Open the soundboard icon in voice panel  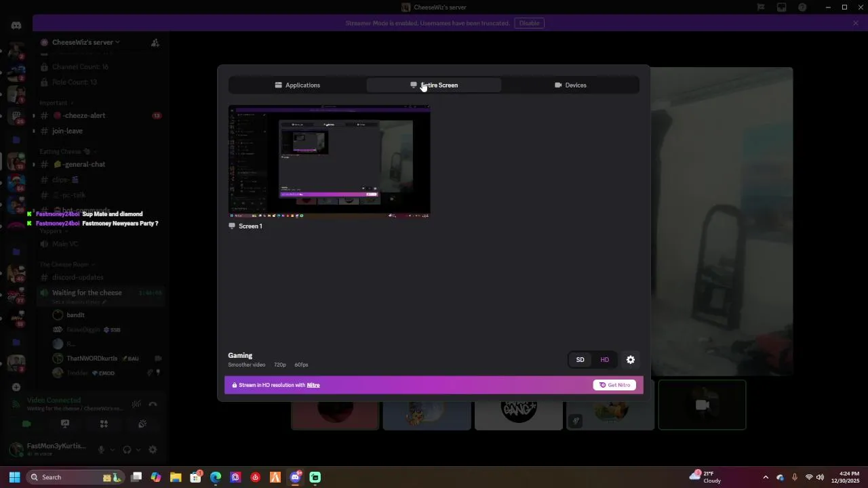[142, 424]
